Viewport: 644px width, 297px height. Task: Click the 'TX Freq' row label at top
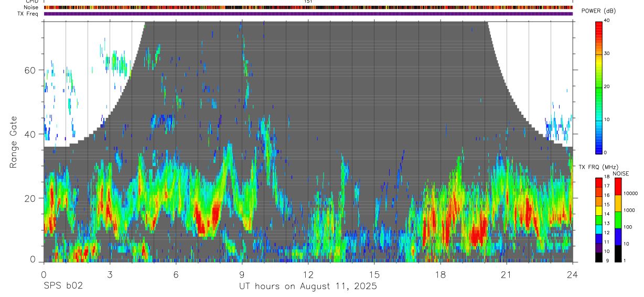coord(28,14)
